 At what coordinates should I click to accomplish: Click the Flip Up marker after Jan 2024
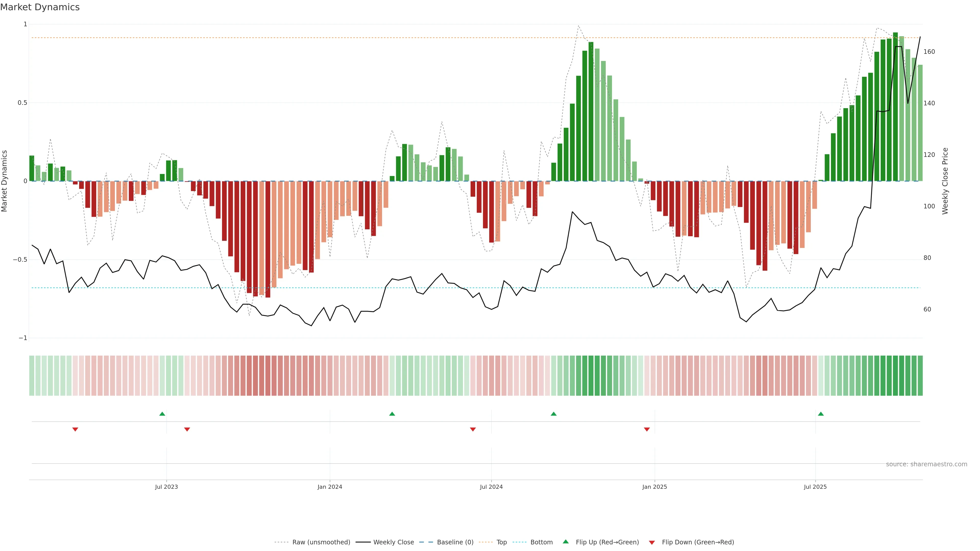pyautogui.click(x=392, y=414)
